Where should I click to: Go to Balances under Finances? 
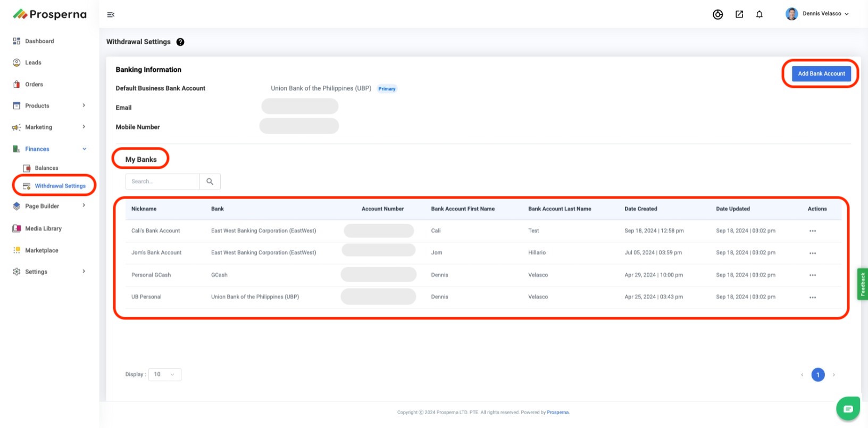pyautogui.click(x=46, y=168)
